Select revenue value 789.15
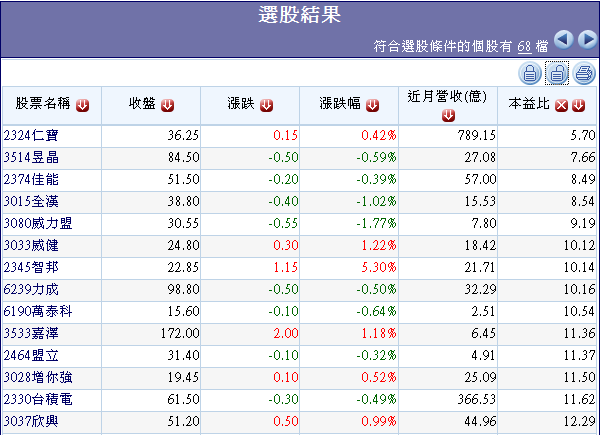The height and width of the screenshot is (435, 600). (476, 135)
